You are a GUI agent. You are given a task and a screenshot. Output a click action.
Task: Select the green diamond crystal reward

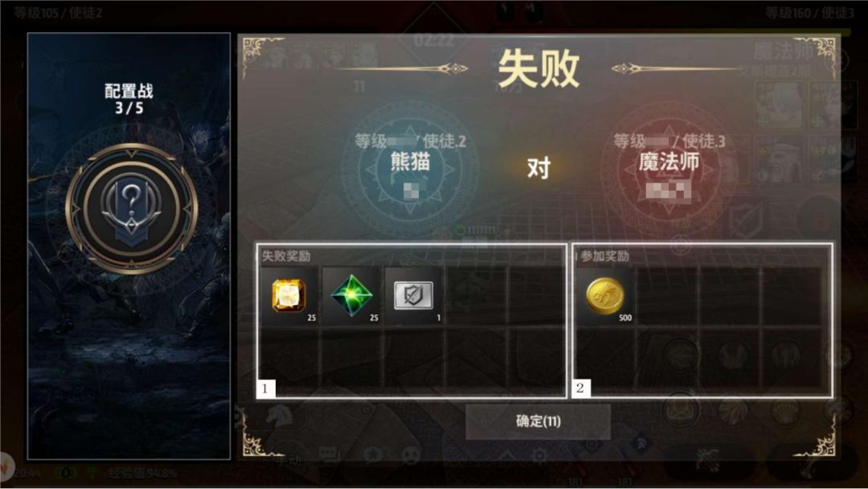351,296
